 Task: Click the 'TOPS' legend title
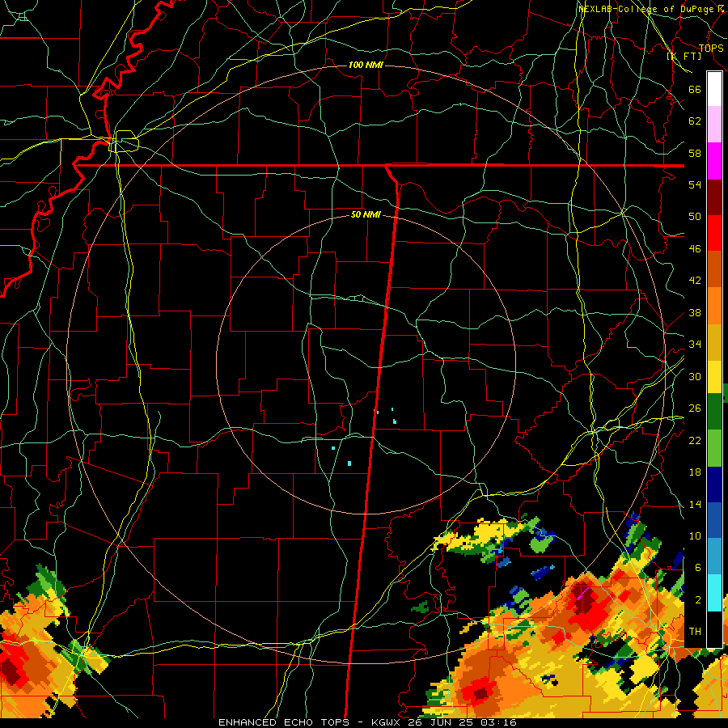tap(711, 49)
